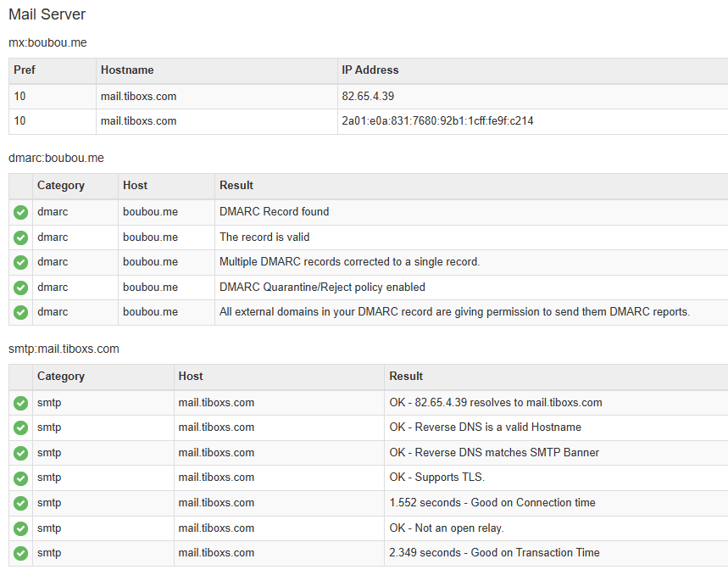The image size is (728, 581).
Task: Click check icon for 'Reverse DNS matches SMTP Banner'
Action: pyautogui.click(x=21, y=453)
